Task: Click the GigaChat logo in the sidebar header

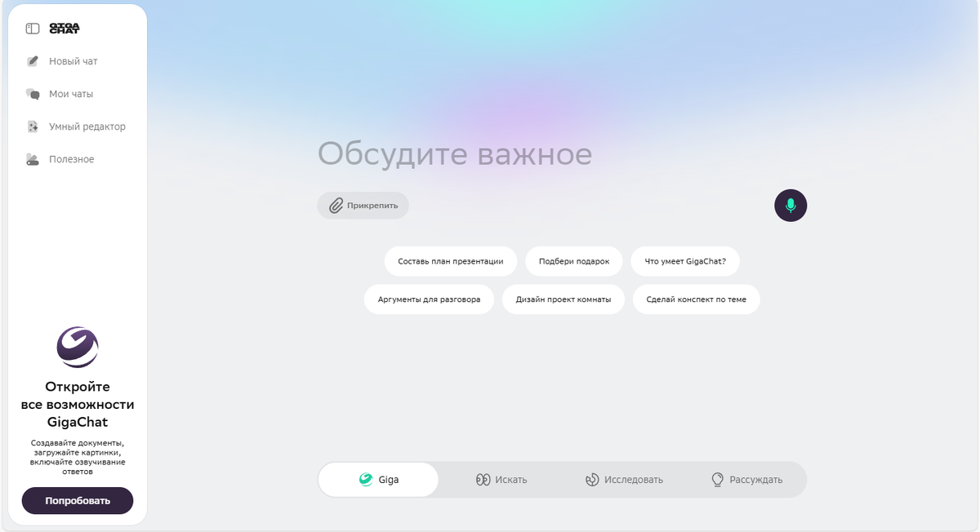Action: click(x=65, y=29)
